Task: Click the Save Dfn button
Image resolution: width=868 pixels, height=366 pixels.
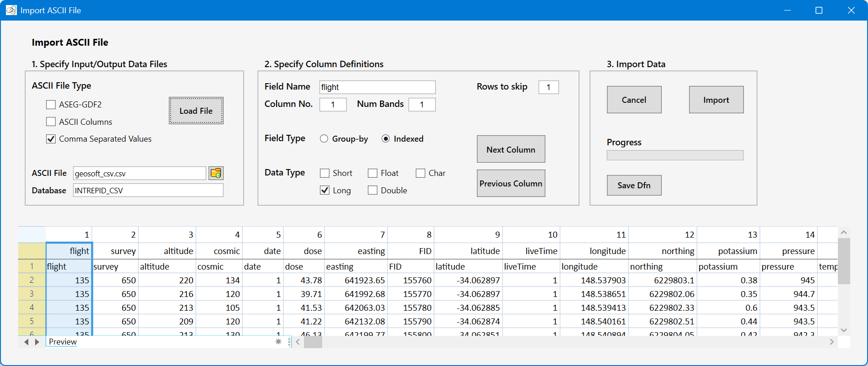Action: [634, 185]
